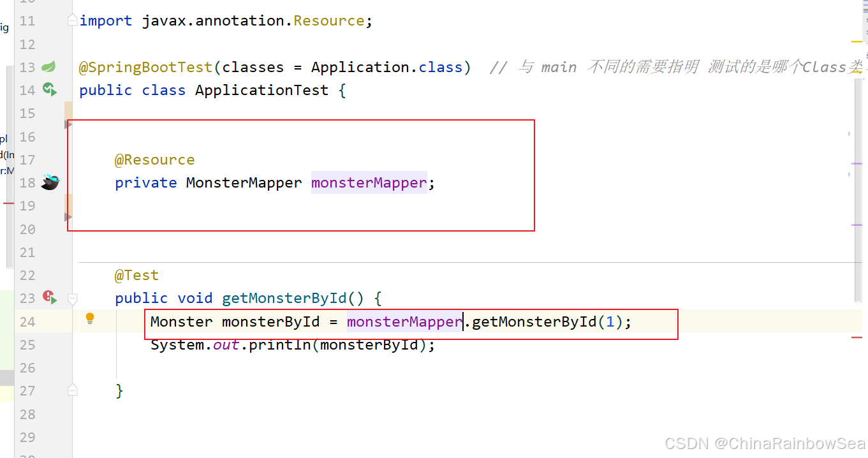Run the failed getMonsterById test from the gutter
Image resolution: width=868 pixels, height=458 pixels.
point(50,297)
